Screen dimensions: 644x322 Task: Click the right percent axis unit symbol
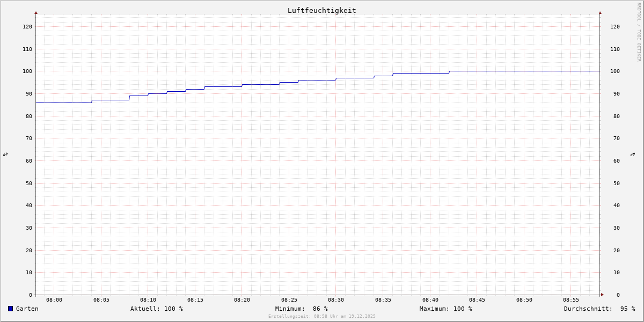633,155
